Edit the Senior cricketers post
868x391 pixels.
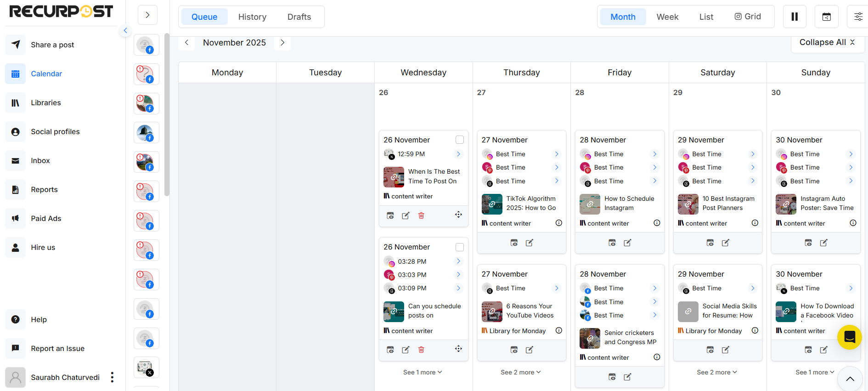(627, 377)
